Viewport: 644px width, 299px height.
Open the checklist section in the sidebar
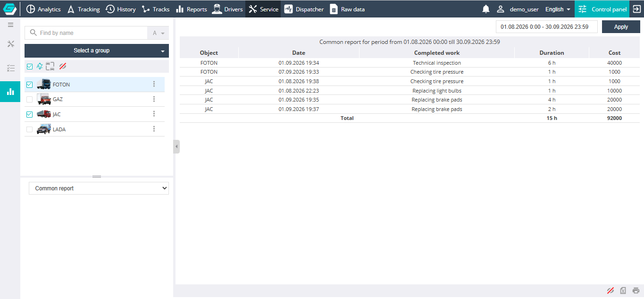tap(10, 68)
